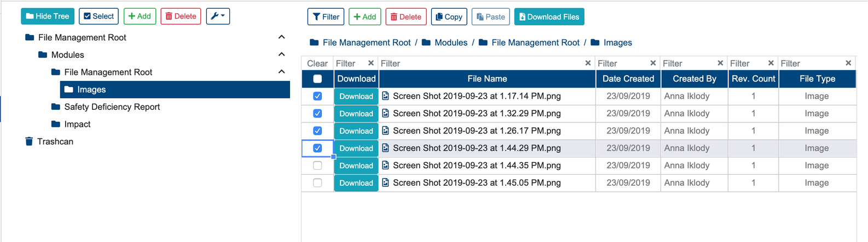Image resolution: width=868 pixels, height=242 pixels.
Task: Click File Name filter input field
Action: click(x=481, y=63)
